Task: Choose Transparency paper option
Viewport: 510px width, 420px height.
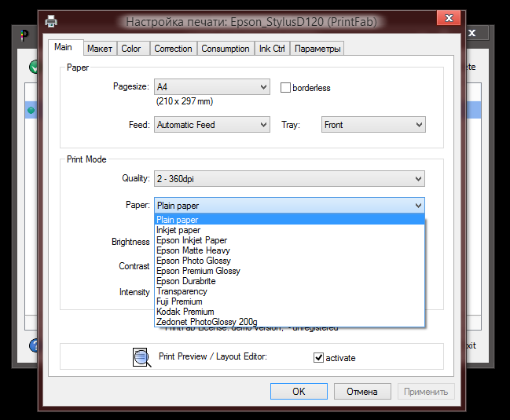Action: [x=289, y=291]
